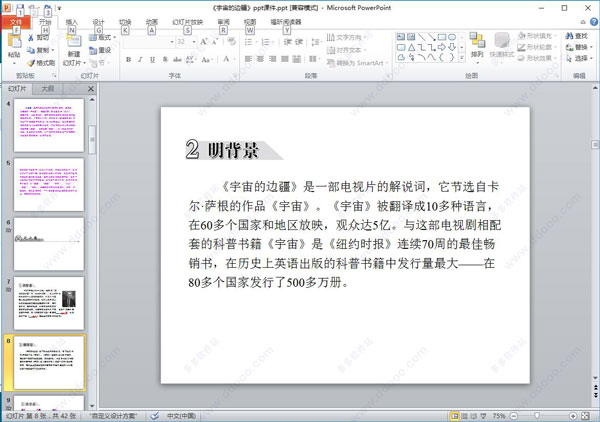
Task: Close the slides thumbnail pane
Action: (91, 89)
